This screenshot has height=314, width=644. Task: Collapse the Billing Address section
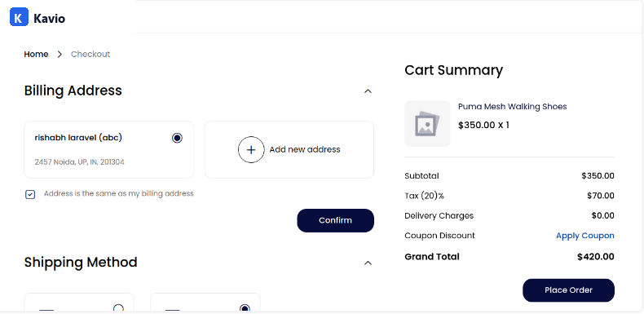coord(368,91)
